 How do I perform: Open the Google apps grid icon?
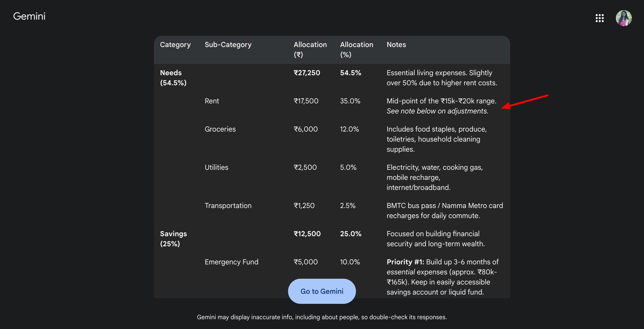(x=599, y=18)
